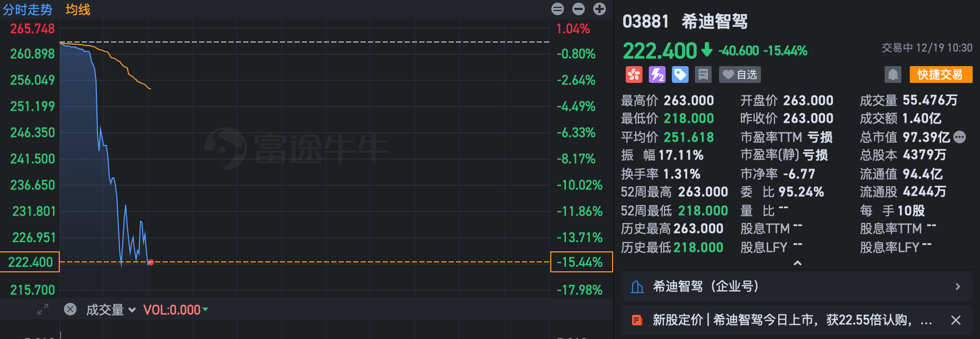Remove the volume indicator via the X icon
Screen dimensions: 980x339
[70, 310]
